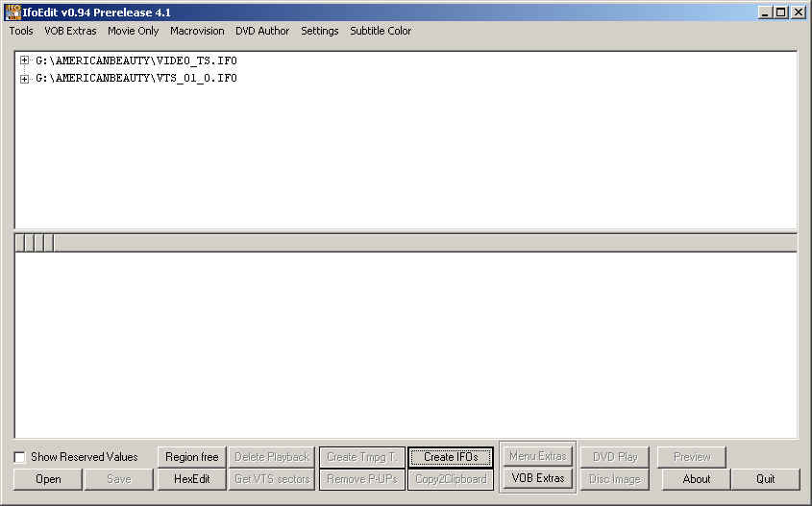812x506 pixels.
Task: Click the Preview button
Action: (x=692, y=457)
